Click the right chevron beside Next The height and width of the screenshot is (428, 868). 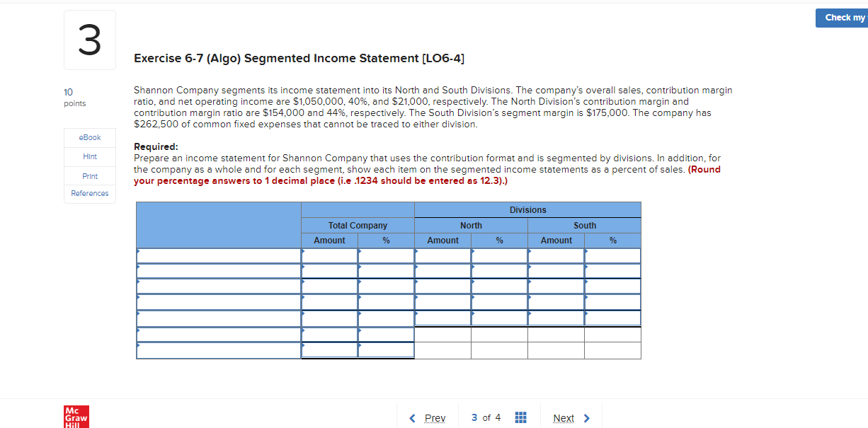(x=587, y=418)
